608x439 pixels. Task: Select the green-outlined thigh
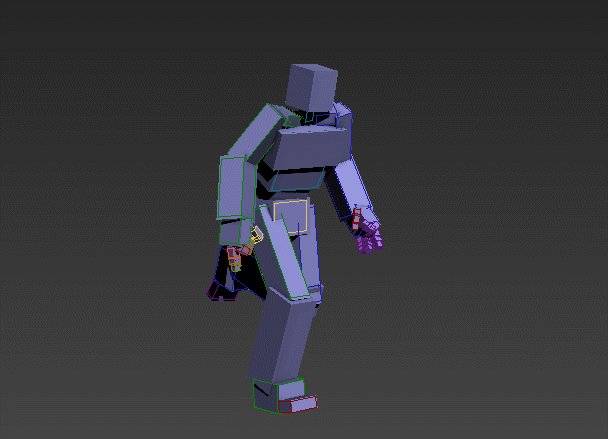click(283, 252)
